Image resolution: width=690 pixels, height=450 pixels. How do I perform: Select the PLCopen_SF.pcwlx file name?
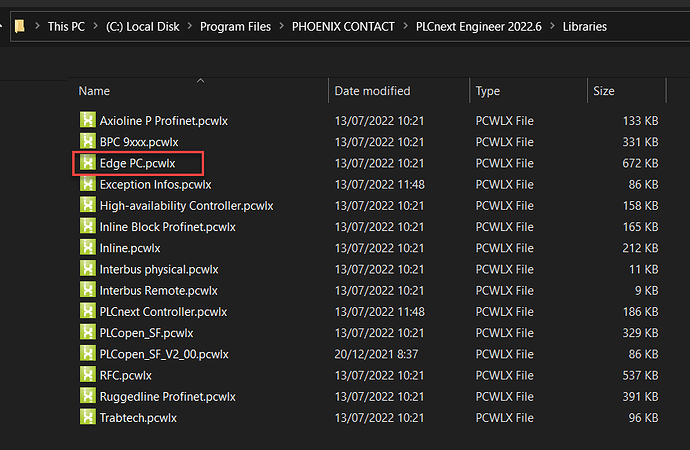tap(147, 333)
